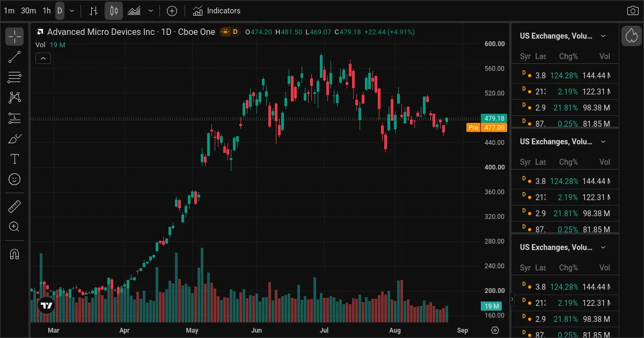Toggle the hotlists flame panel
Screen dimensions: 644x338
coord(632,36)
